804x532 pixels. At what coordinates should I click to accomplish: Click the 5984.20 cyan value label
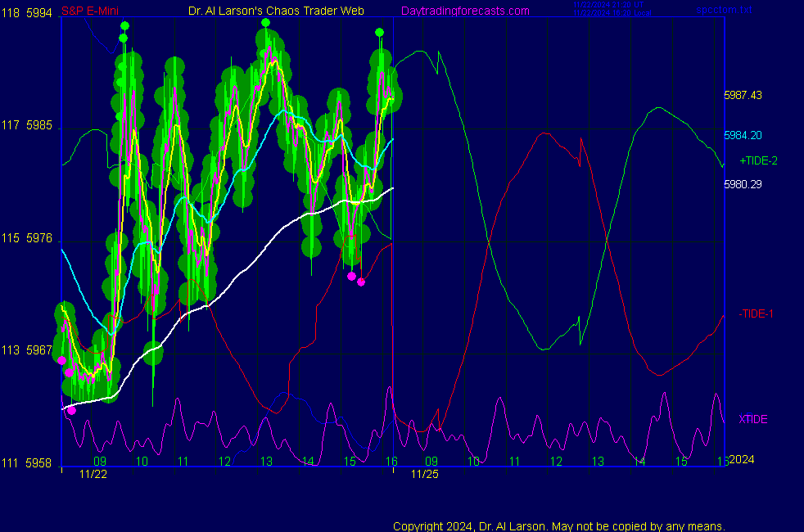click(743, 135)
